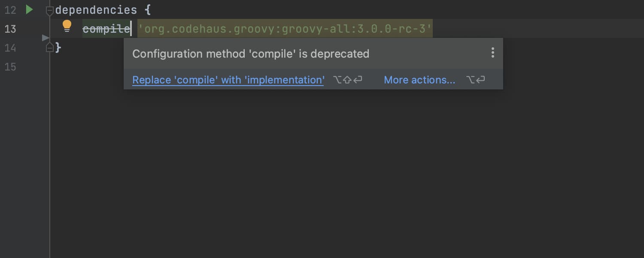The height and width of the screenshot is (258, 644).
Task: Click the struck-through 'compile' keyword
Action: click(x=106, y=29)
